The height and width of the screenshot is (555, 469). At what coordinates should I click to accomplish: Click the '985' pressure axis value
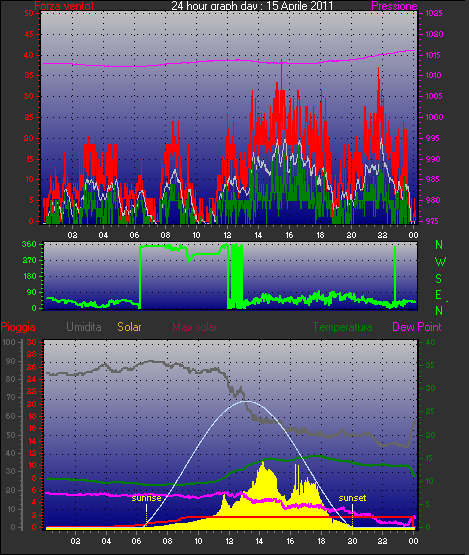[433, 179]
